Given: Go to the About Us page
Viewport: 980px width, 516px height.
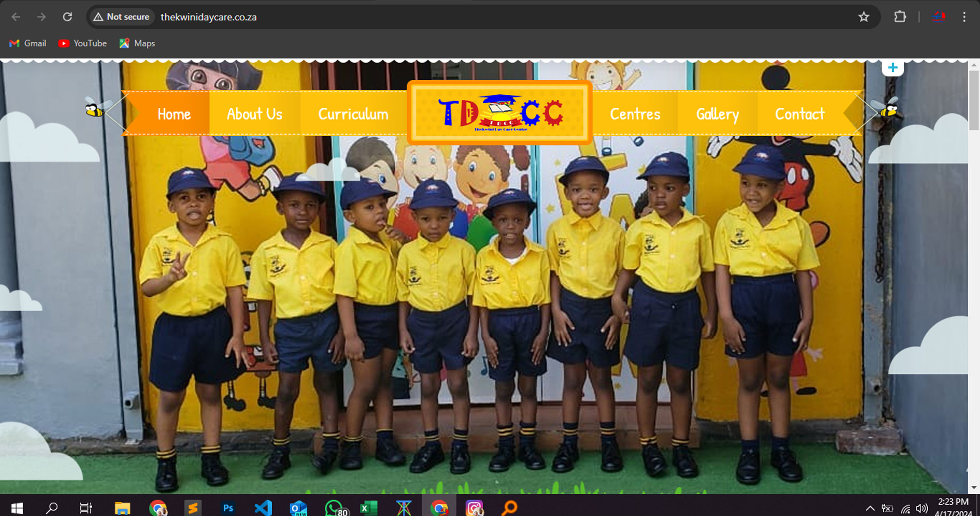Looking at the screenshot, I should click(254, 114).
